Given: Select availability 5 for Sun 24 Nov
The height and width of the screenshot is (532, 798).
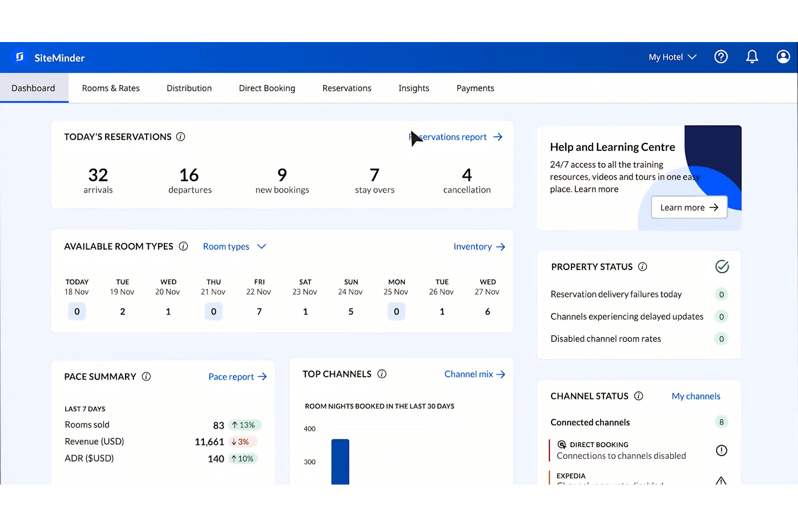Looking at the screenshot, I should coord(351,312).
